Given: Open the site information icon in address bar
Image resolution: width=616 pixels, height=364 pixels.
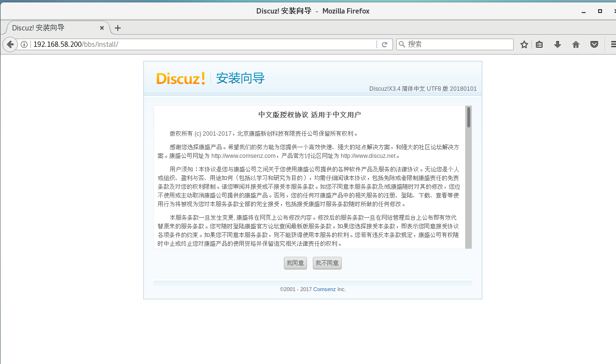Looking at the screenshot, I should (24, 44).
